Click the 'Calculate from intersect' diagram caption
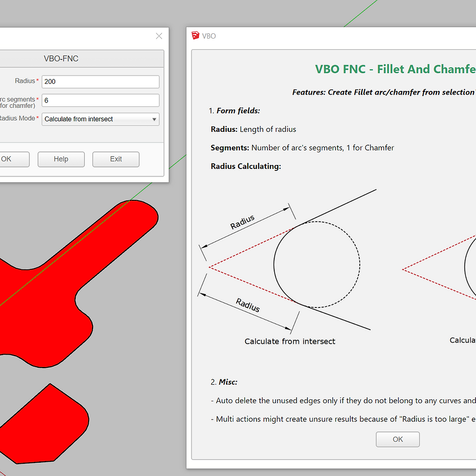The height and width of the screenshot is (476, 476). [x=289, y=341]
